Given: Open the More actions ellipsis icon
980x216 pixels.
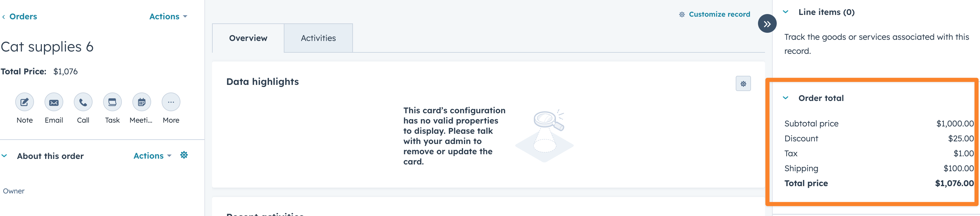Looking at the screenshot, I should coord(171,102).
